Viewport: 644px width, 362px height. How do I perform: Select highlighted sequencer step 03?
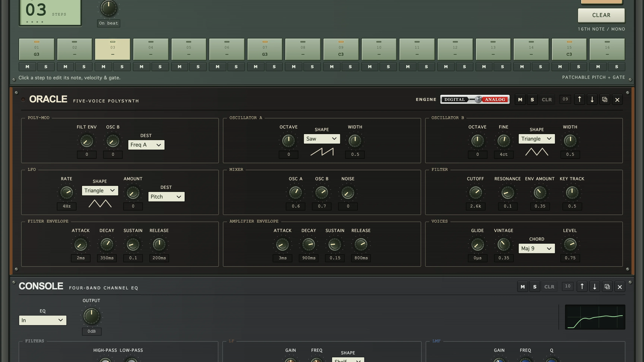point(113,49)
